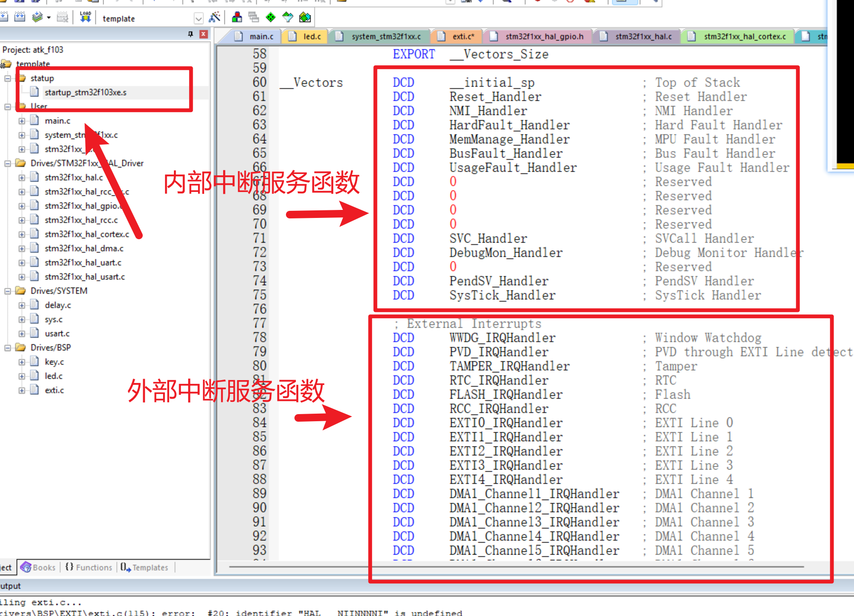Collapse the Drives/BSP group
Screen dimensions: 854x616
(x=8, y=348)
